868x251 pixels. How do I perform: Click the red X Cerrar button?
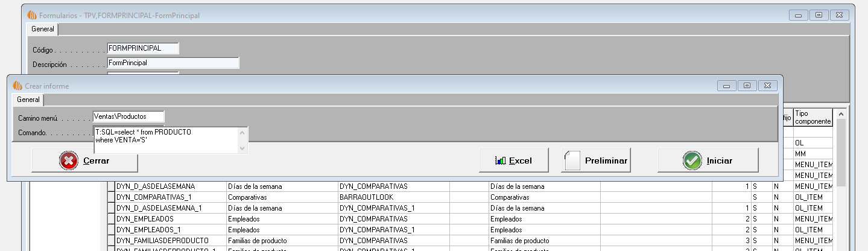point(84,161)
